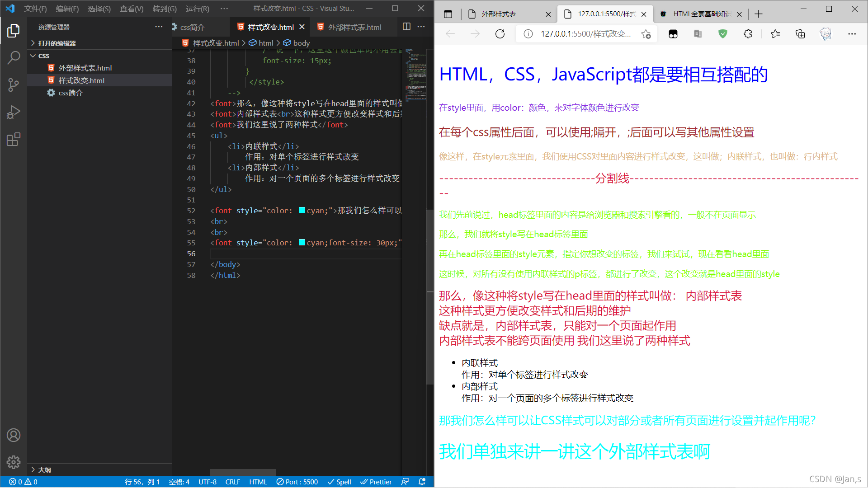
Task: Refresh the browser page
Action: tap(500, 34)
